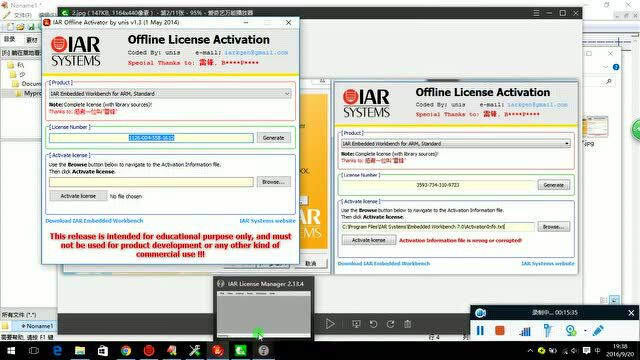Select the recorder pencil annotation tool
Viewport: 640px width, 360px height.
pos(598,330)
